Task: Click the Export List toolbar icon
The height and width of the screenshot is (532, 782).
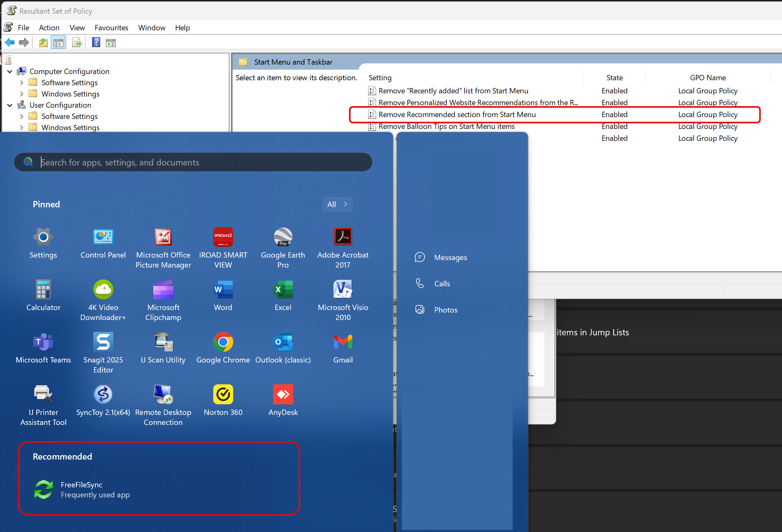Action: (x=77, y=43)
